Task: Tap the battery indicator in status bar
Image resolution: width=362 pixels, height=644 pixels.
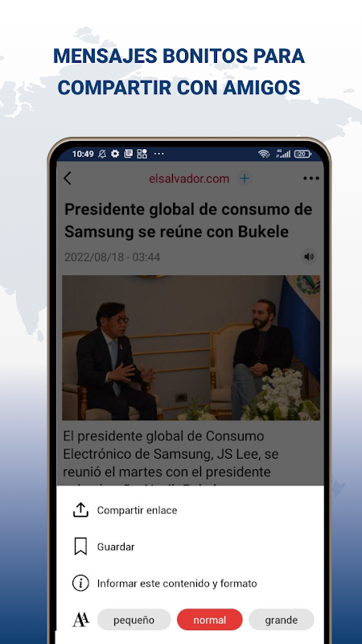Action: click(302, 154)
